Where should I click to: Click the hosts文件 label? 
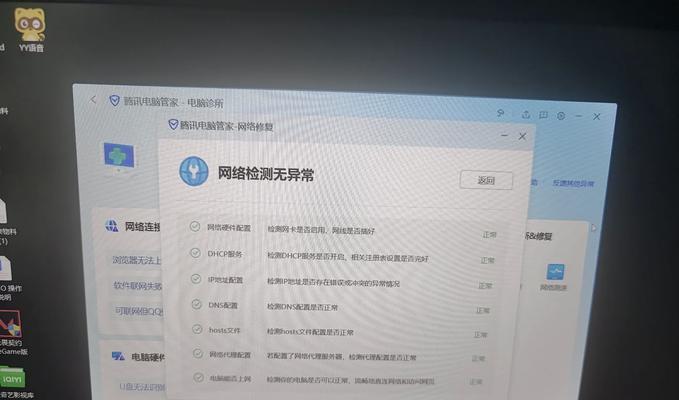[224, 330]
